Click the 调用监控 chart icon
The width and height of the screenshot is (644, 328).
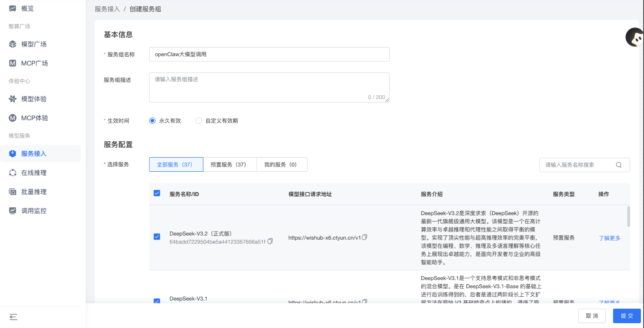[x=12, y=211]
